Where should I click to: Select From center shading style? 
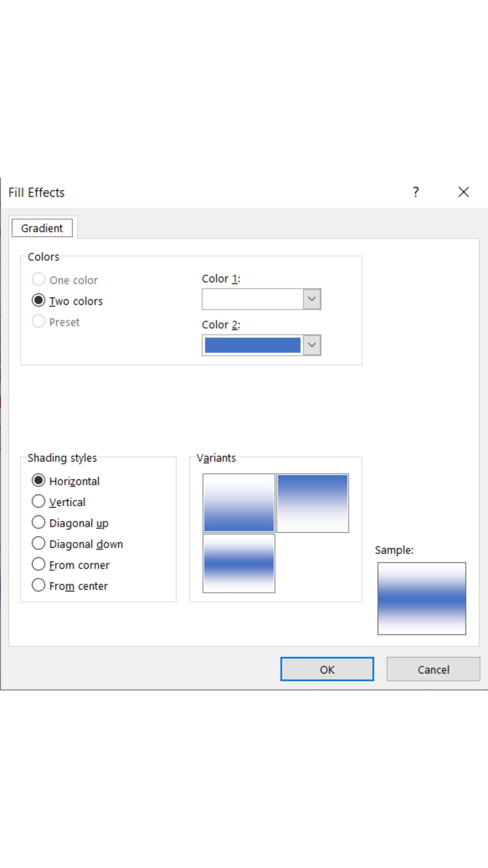click(x=38, y=585)
